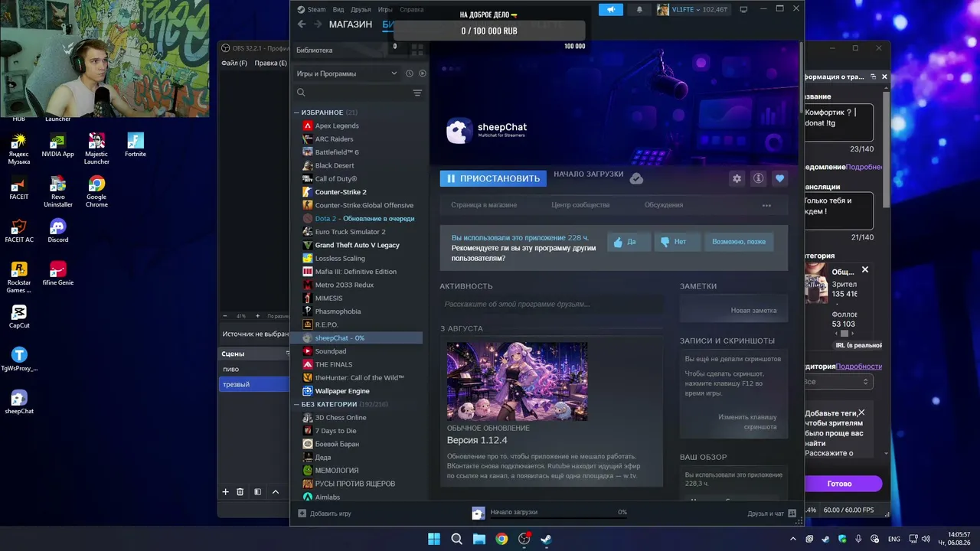Image resolution: width=980 pixels, height=551 pixels.
Task: Recommend sheepChat with Да thumbs up
Action: click(x=629, y=242)
